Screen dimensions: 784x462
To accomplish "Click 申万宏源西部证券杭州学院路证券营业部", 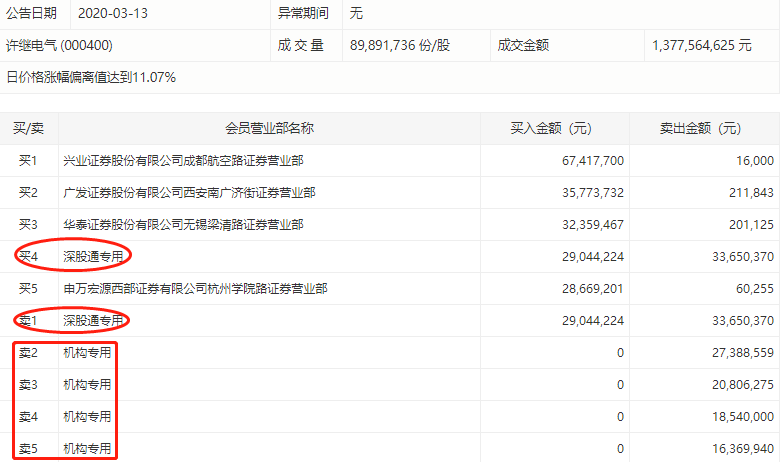I will coord(195,288).
